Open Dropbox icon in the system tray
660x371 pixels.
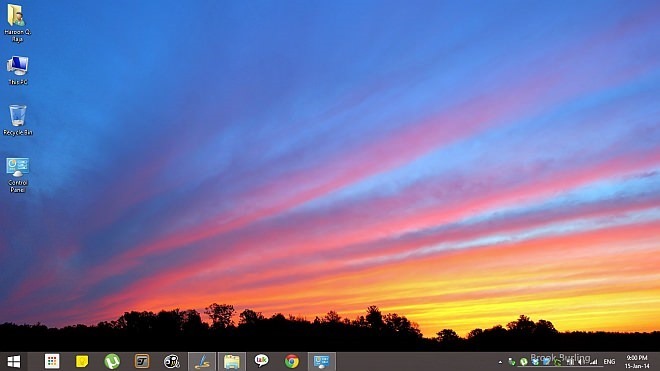click(535, 362)
